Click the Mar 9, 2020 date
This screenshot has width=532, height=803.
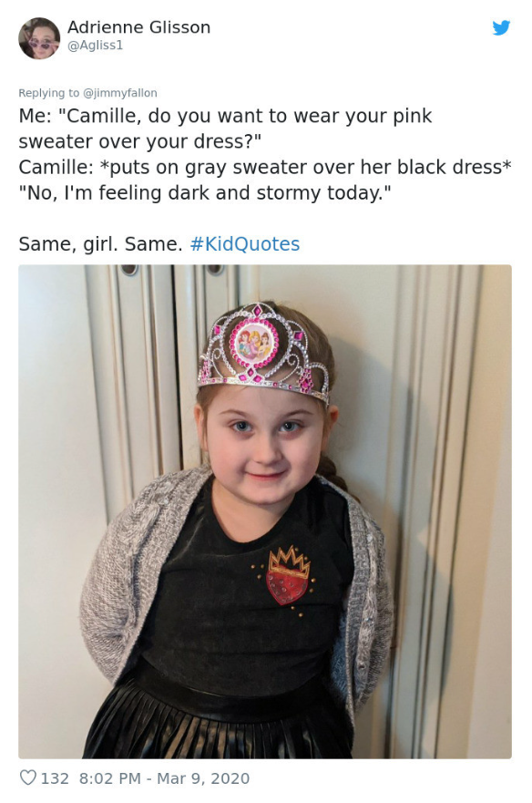tap(203, 778)
